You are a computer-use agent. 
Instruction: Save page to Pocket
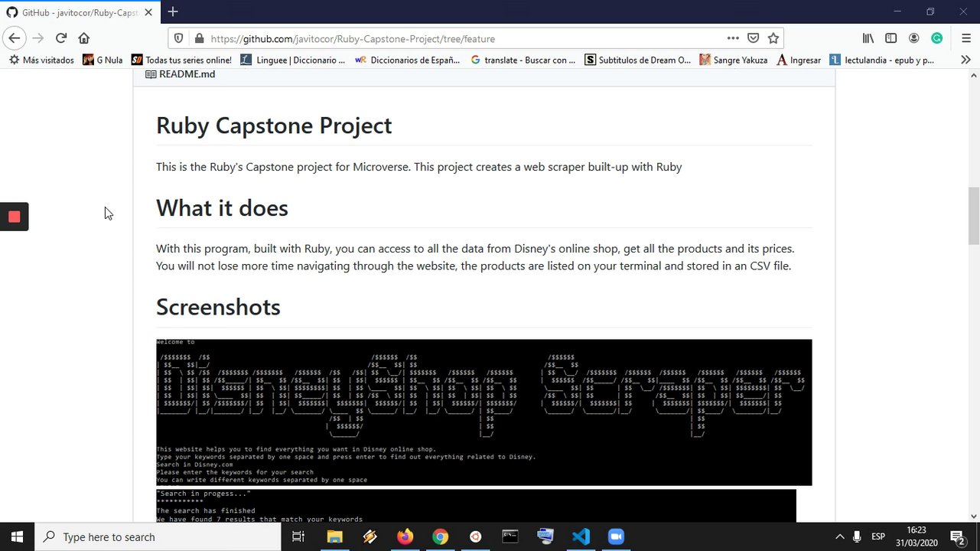pos(754,38)
